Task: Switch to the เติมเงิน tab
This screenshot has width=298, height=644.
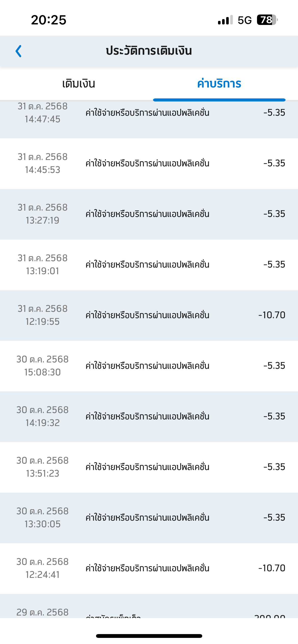Action: coord(78,84)
